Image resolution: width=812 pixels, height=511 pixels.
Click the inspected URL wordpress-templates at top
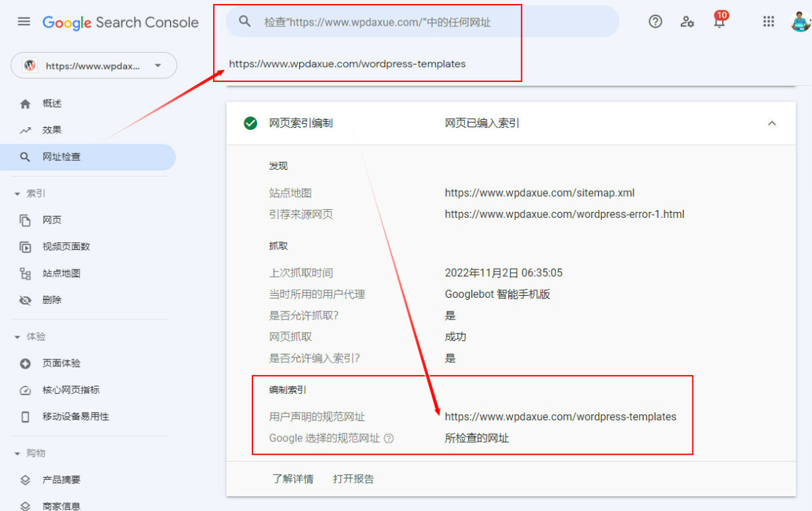pyautogui.click(x=347, y=64)
